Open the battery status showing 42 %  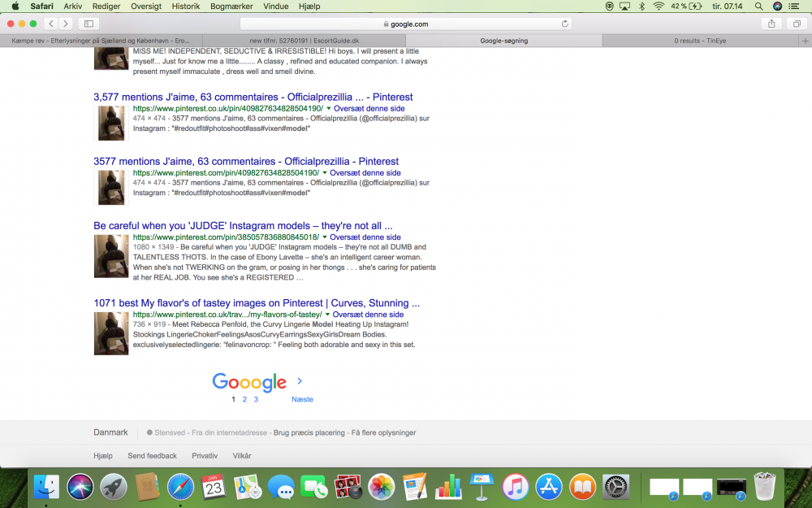tap(686, 7)
